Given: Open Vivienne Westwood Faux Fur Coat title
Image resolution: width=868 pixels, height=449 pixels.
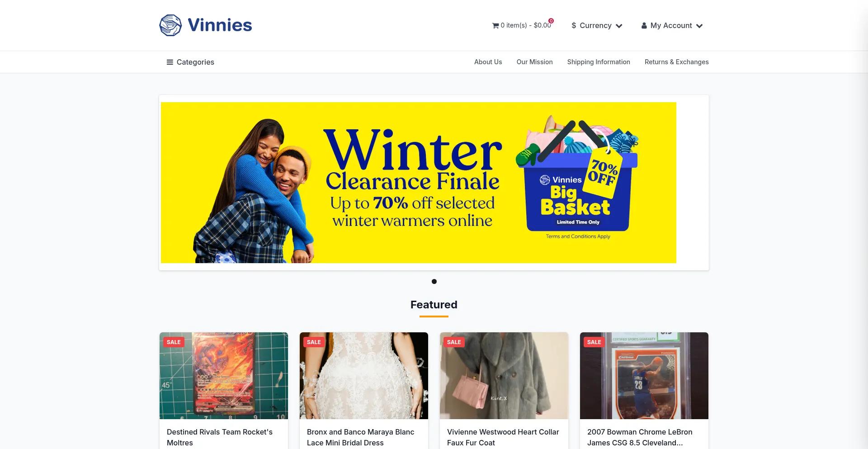Looking at the screenshot, I should [503, 437].
